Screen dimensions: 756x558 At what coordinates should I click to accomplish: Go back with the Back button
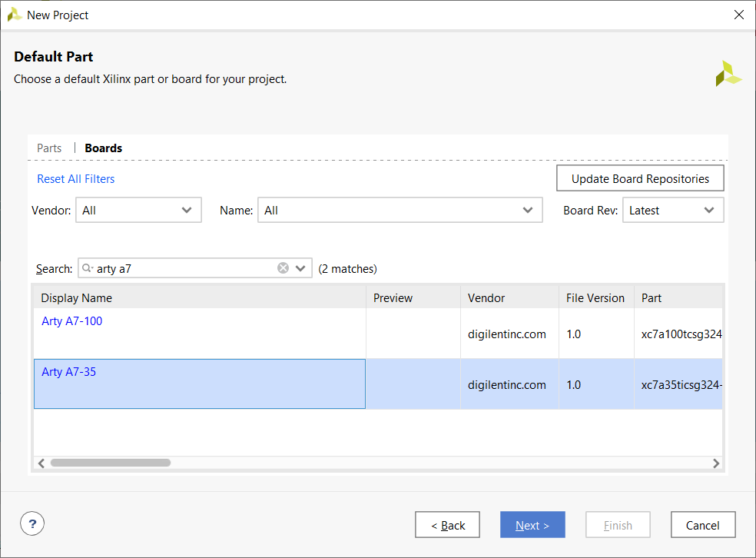pos(447,525)
